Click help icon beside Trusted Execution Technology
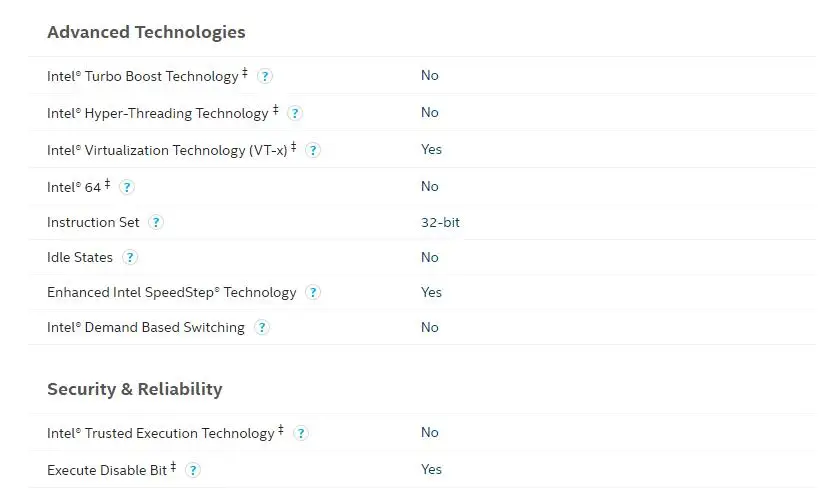 tap(301, 433)
